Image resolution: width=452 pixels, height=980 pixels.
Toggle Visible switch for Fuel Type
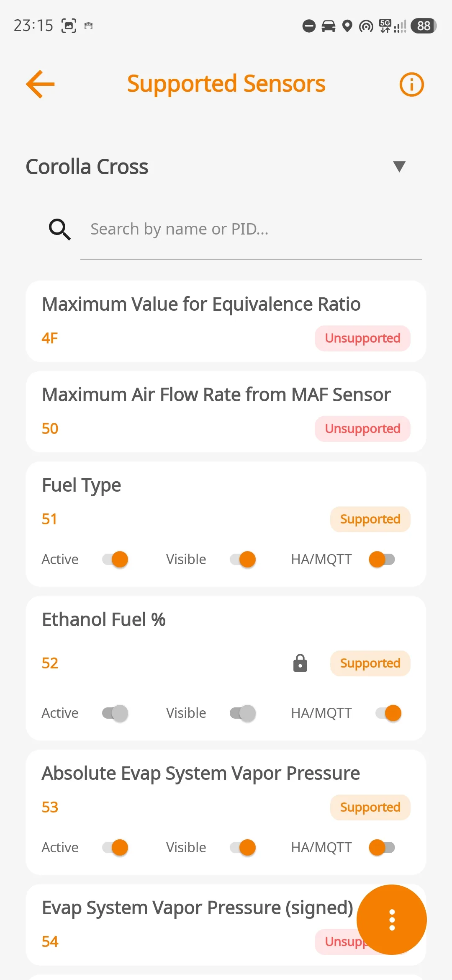243,560
